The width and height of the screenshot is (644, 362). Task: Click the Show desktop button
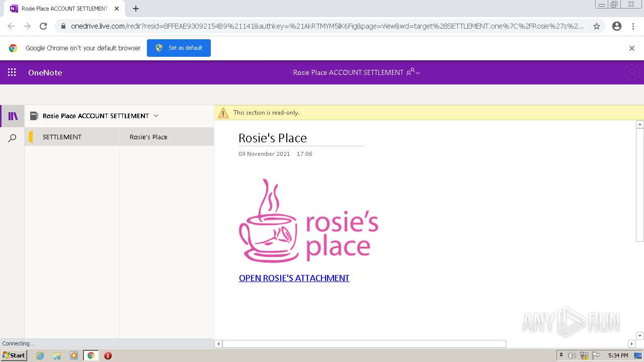click(x=638, y=355)
